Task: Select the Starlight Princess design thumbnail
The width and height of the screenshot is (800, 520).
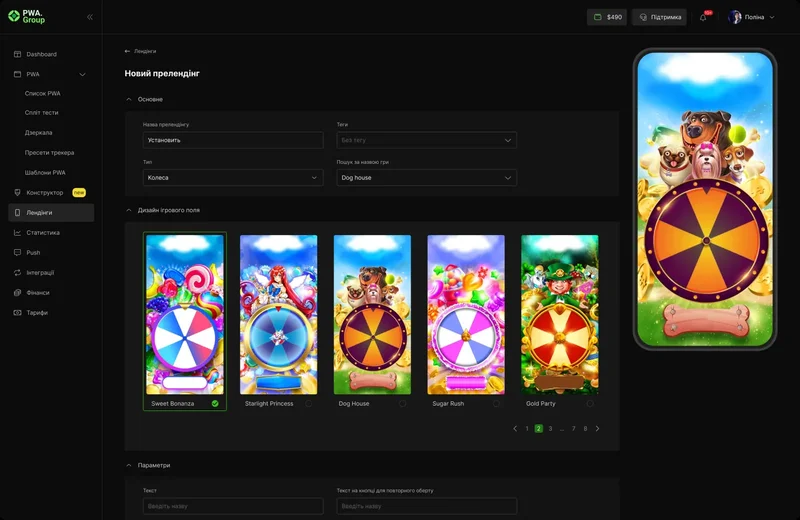Action: click(279, 314)
